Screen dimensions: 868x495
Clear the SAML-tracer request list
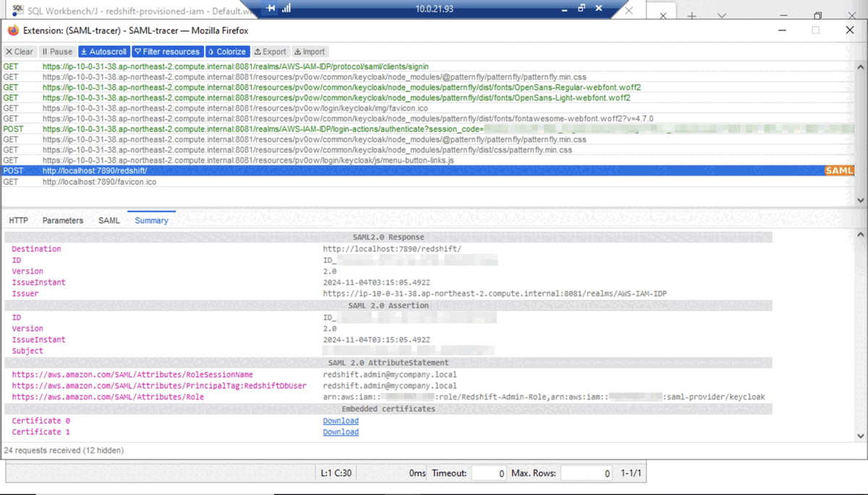coord(20,51)
